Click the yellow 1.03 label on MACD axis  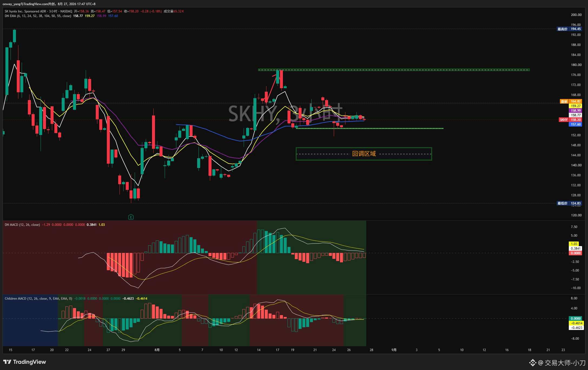point(574,244)
